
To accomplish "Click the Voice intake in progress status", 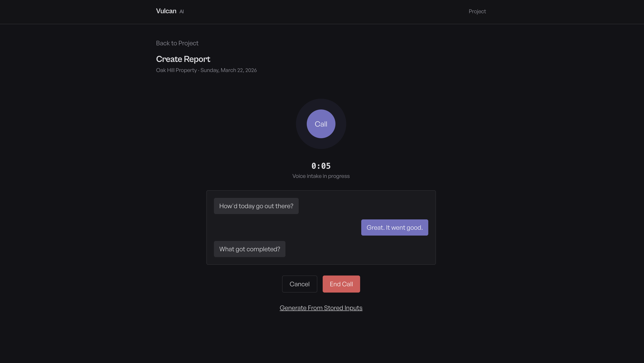I will click(321, 176).
